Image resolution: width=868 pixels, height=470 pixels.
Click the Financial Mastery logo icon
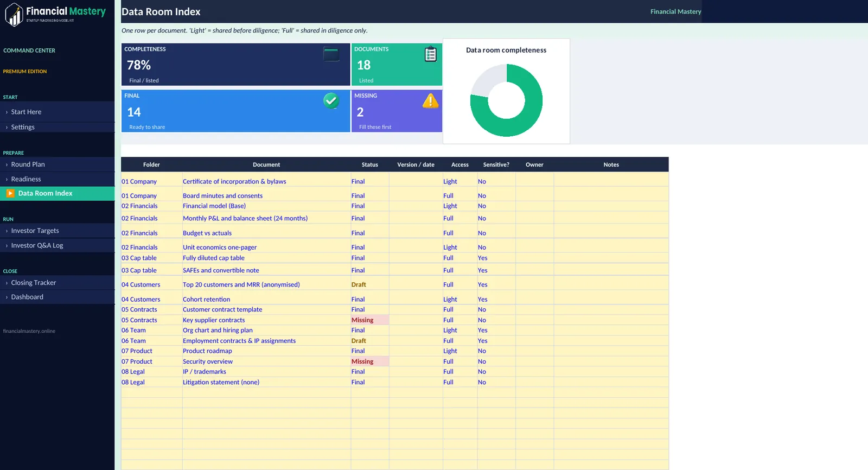tap(14, 15)
